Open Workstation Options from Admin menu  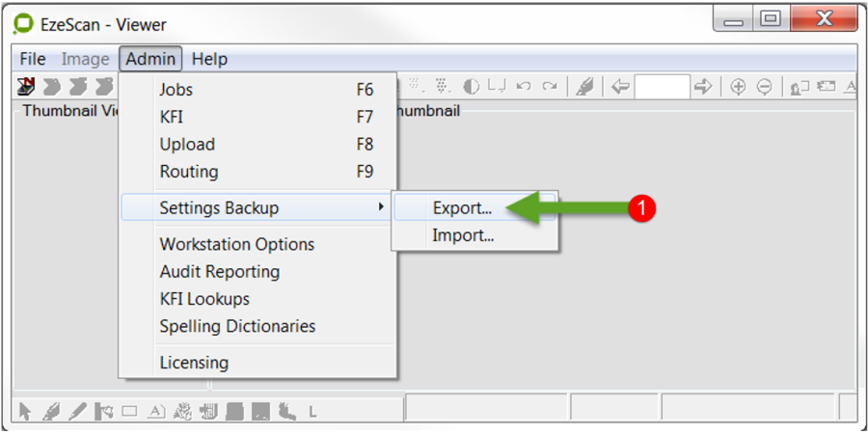click(x=236, y=244)
